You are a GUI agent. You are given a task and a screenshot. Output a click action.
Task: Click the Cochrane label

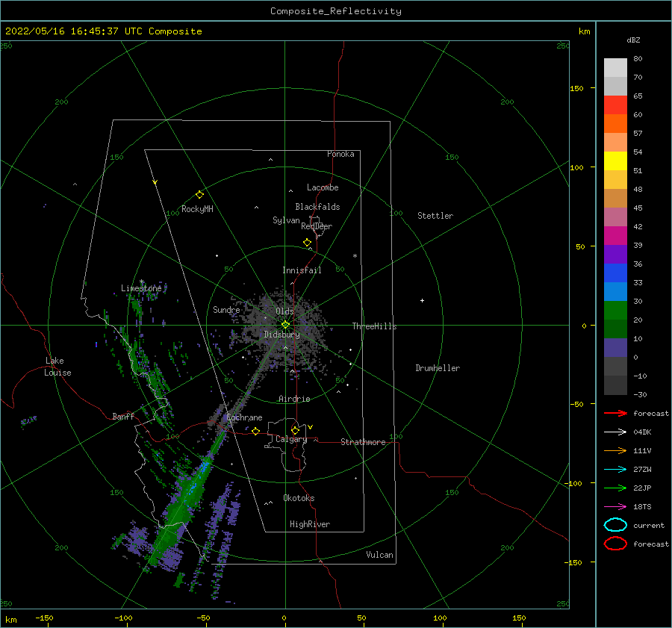tap(244, 417)
